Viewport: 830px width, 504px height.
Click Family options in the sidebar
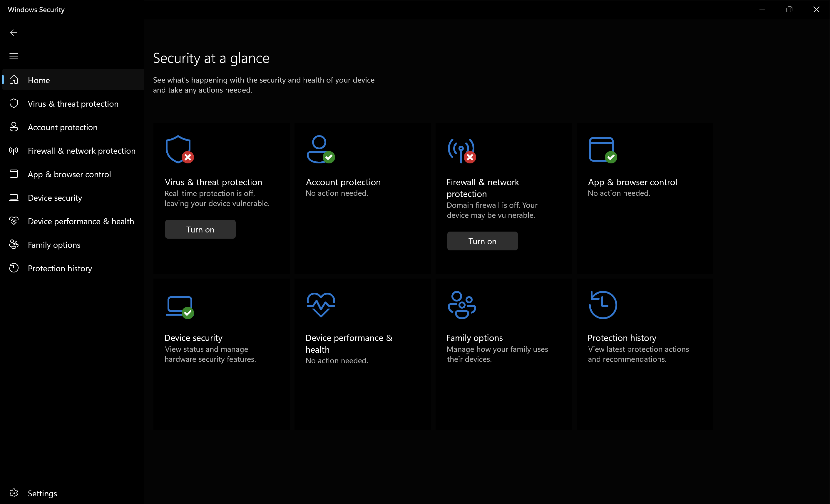54,245
